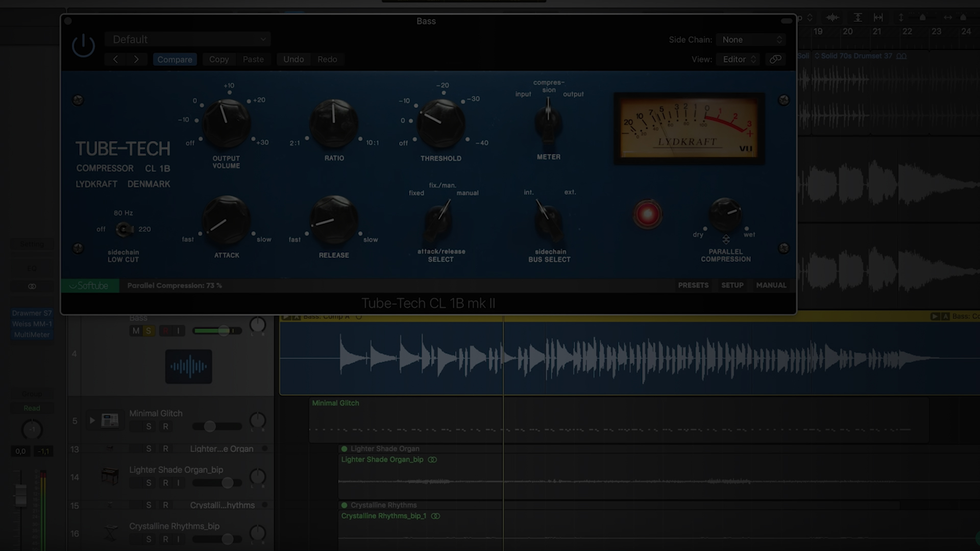
Task: Click the Compare button
Action: (175, 59)
